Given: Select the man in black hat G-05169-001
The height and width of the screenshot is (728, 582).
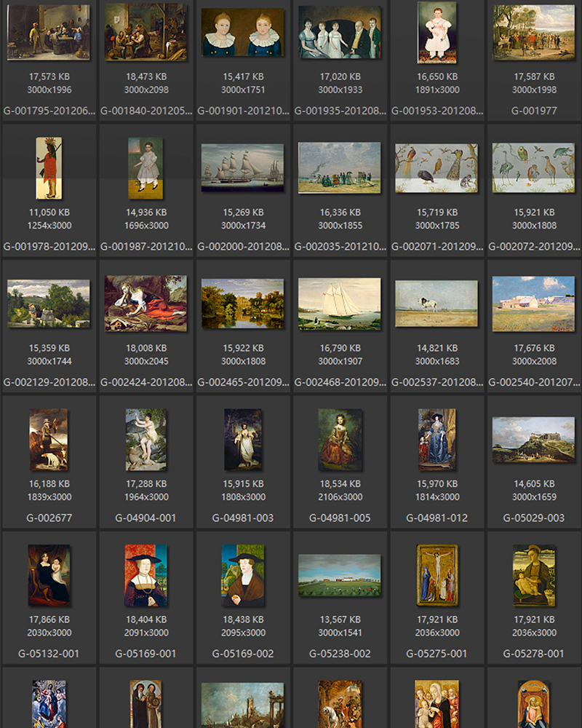Looking at the screenshot, I should (145, 575).
